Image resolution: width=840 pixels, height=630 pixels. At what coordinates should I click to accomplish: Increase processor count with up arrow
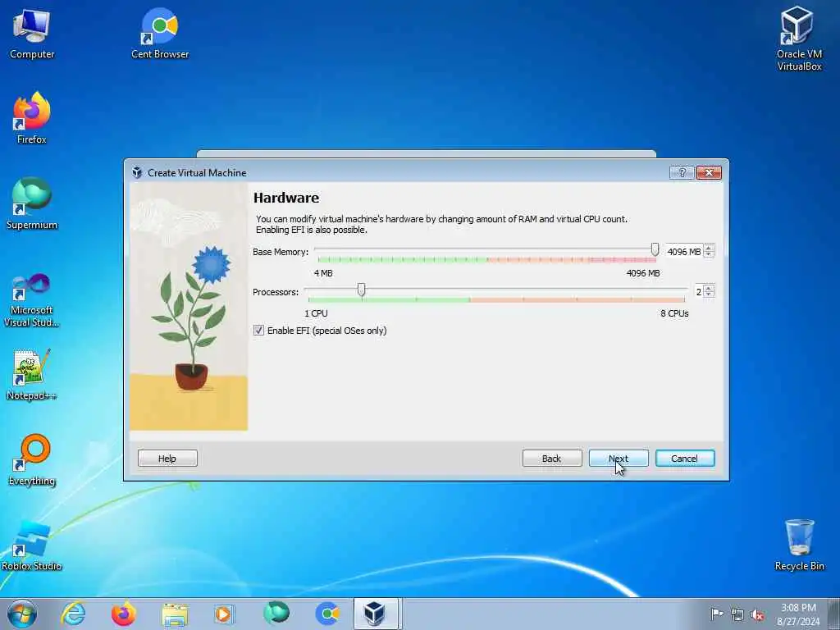(709, 288)
